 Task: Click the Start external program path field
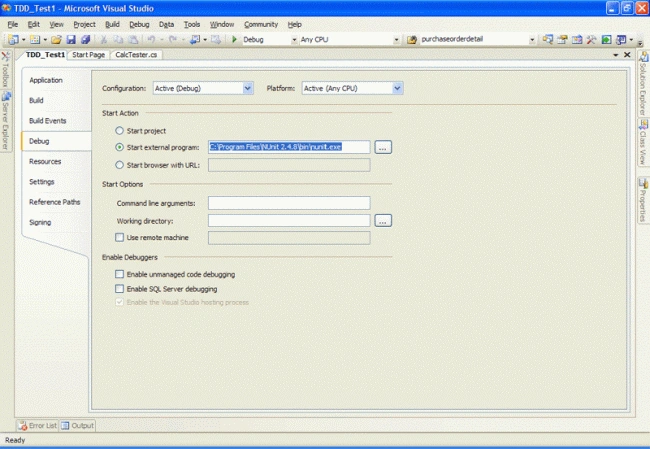coord(289,147)
